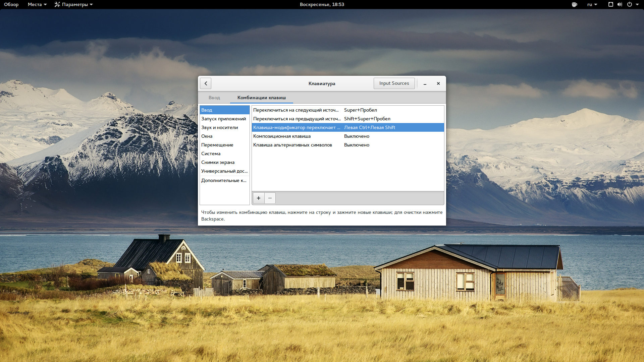Click the Input Sources button

click(x=394, y=83)
